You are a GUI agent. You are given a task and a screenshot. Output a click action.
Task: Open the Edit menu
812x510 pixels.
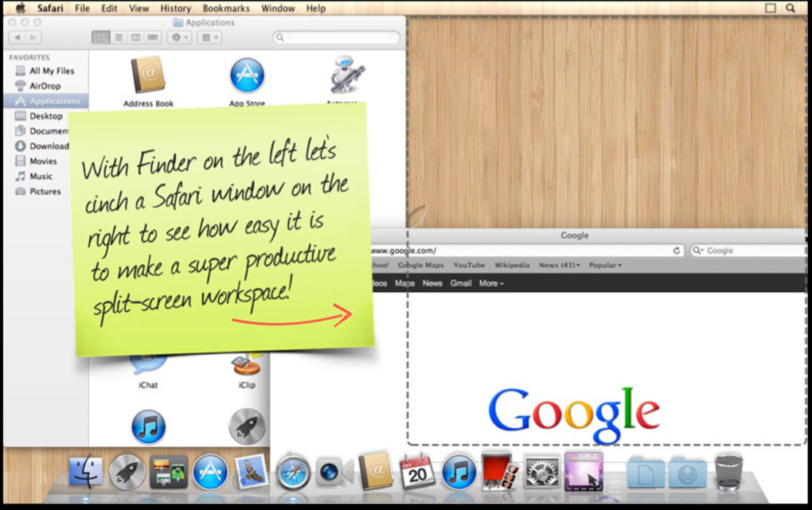tap(109, 8)
